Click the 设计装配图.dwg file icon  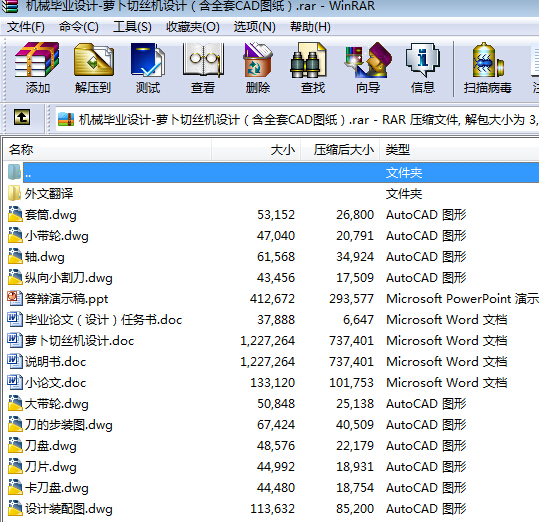pyautogui.click(x=15, y=508)
